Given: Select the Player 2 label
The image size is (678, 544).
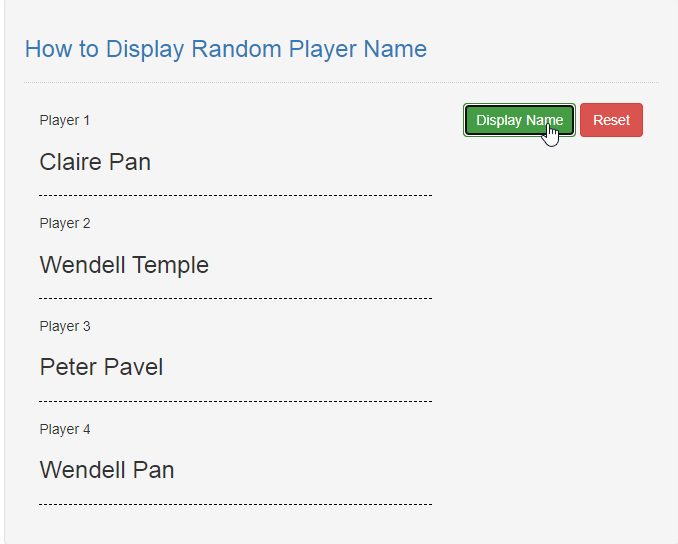Looking at the screenshot, I should (x=65, y=223).
